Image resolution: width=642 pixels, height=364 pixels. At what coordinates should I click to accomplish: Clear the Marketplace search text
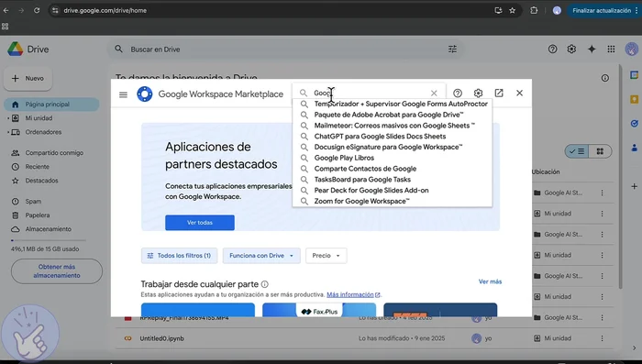(x=434, y=93)
